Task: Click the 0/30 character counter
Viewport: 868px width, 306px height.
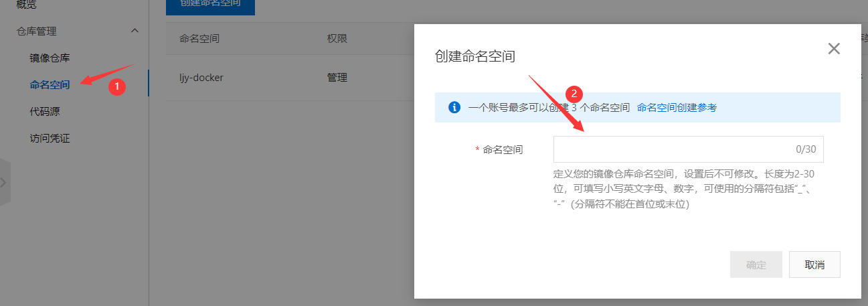Action: (x=806, y=149)
